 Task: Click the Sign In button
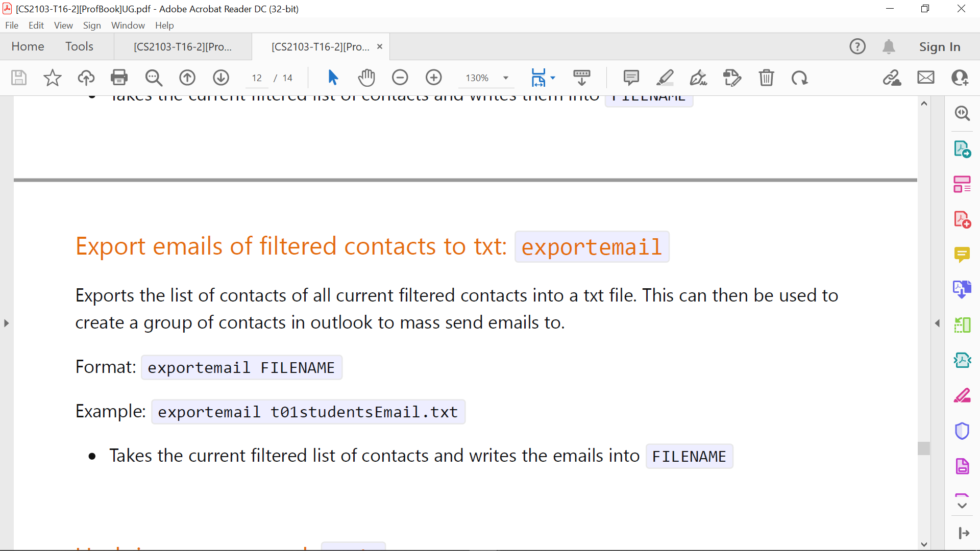coord(939,47)
